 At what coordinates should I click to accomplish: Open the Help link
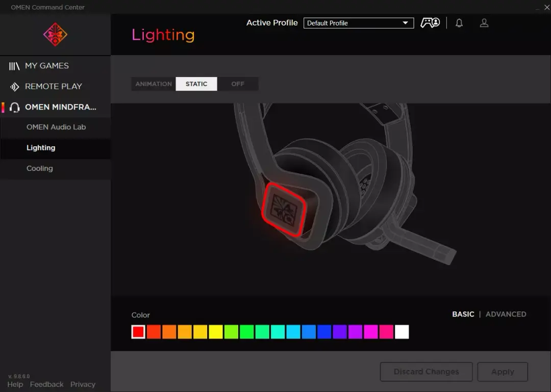tap(15, 385)
